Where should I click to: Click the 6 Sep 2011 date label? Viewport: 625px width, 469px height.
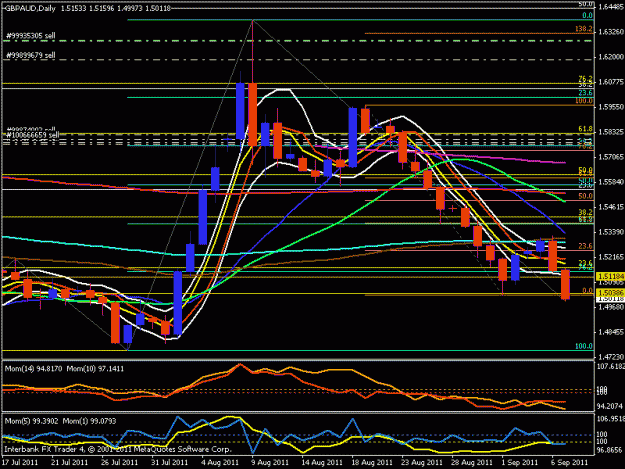pos(570,462)
